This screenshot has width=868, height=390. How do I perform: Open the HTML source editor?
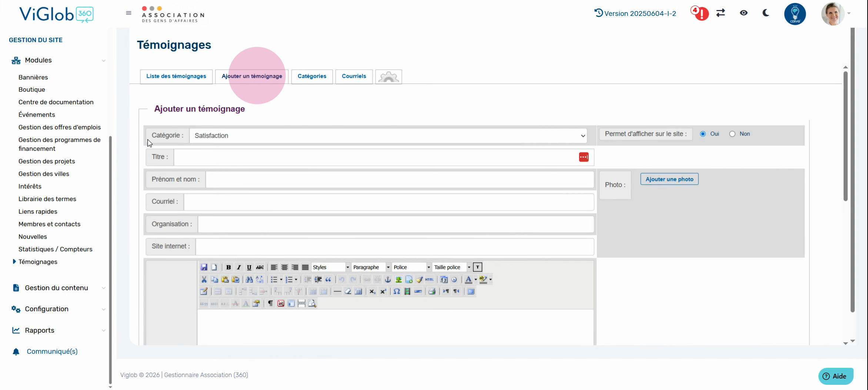[x=429, y=279]
